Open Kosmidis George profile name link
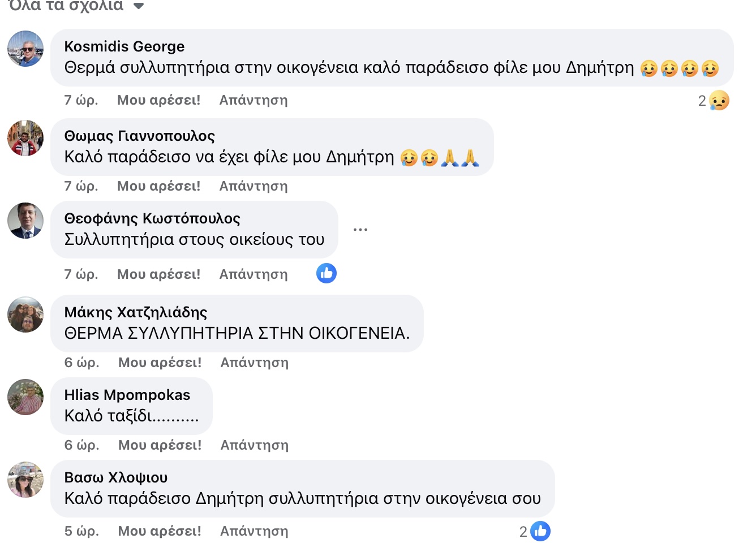The image size is (756, 543). click(124, 46)
